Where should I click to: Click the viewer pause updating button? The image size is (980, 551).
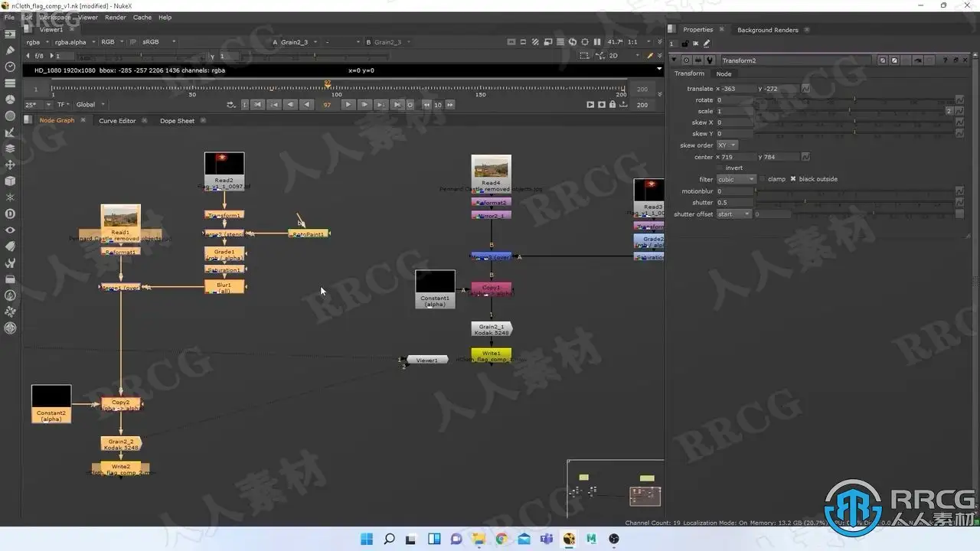[597, 42]
